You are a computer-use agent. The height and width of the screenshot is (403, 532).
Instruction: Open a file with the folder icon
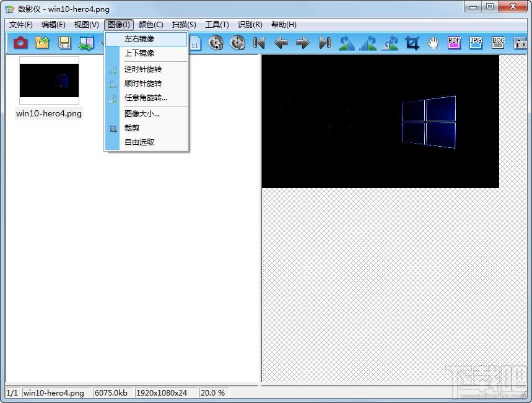pos(42,43)
